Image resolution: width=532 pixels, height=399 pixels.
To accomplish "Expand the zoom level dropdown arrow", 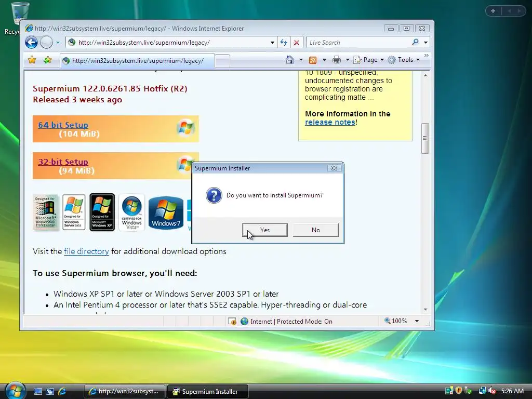I will (417, 321).
